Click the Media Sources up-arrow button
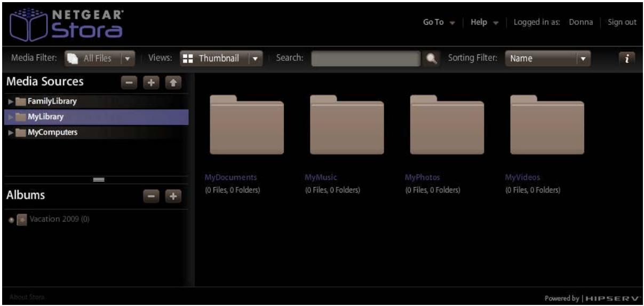This screenshot has width=644, height=306. [x=172, y=83]
